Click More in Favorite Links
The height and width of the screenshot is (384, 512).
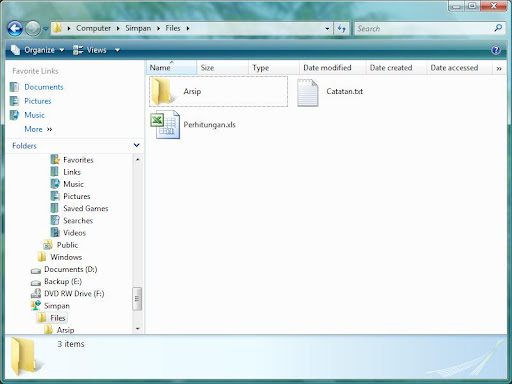(x=38, y=129)
